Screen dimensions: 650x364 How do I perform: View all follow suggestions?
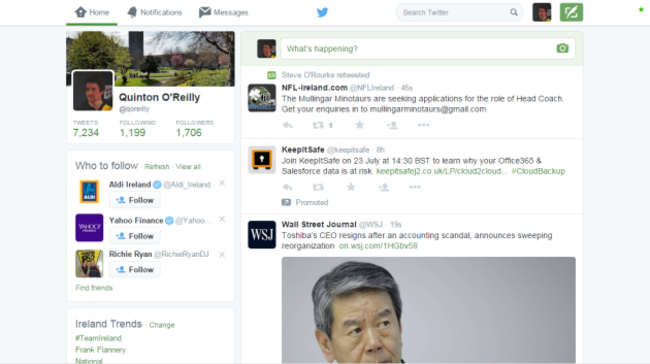point(188,167)
